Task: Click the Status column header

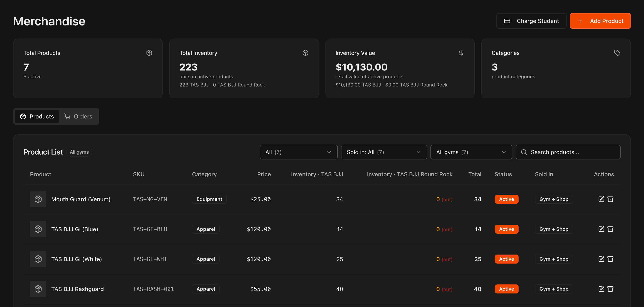Action: click(503, 174)
